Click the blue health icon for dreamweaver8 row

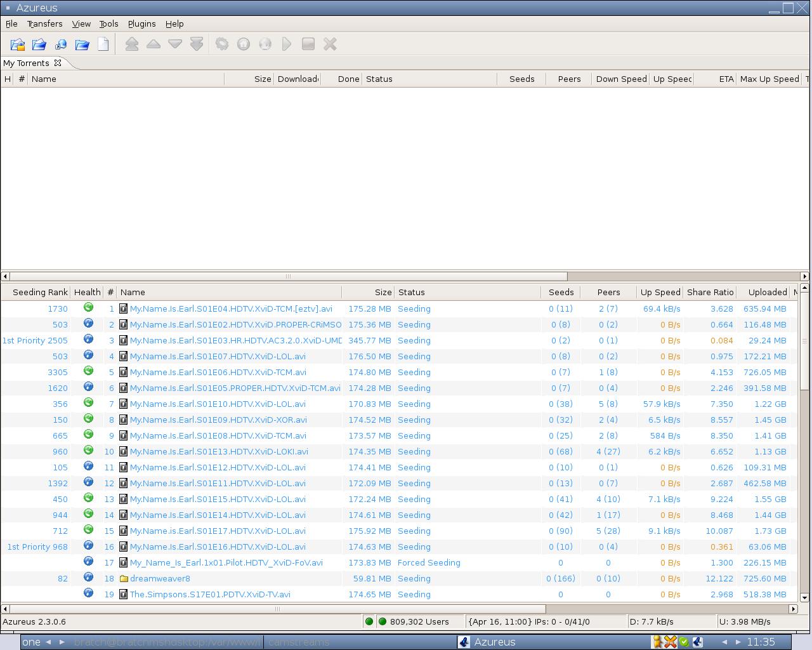point(88,578)
